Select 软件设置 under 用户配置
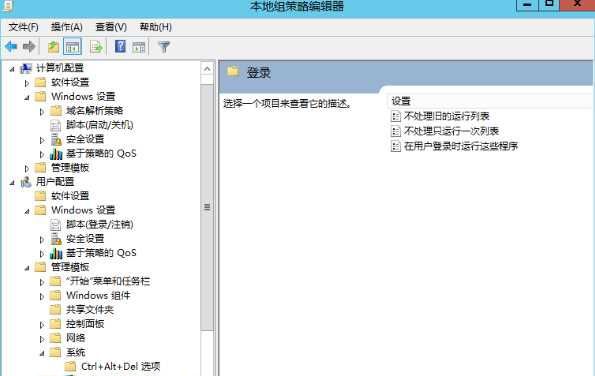595x376 pixels. [70, 196]
